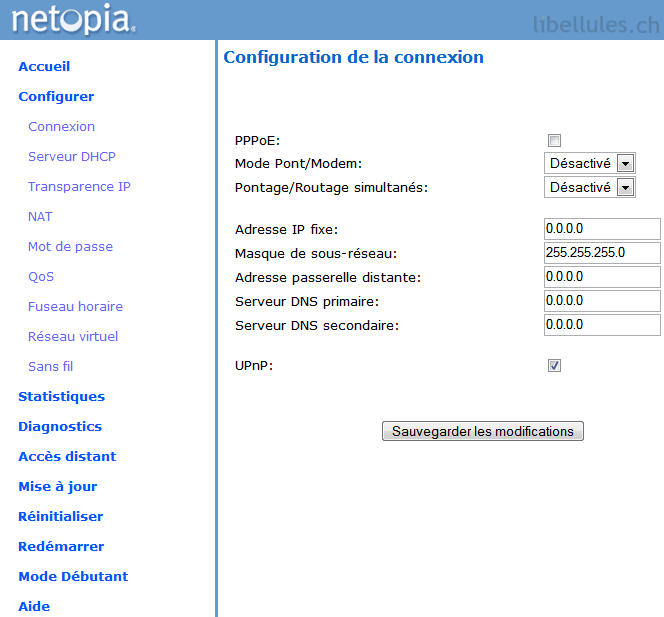
Task: Open the Diagnostics section
Action: (x=60, y=426)
